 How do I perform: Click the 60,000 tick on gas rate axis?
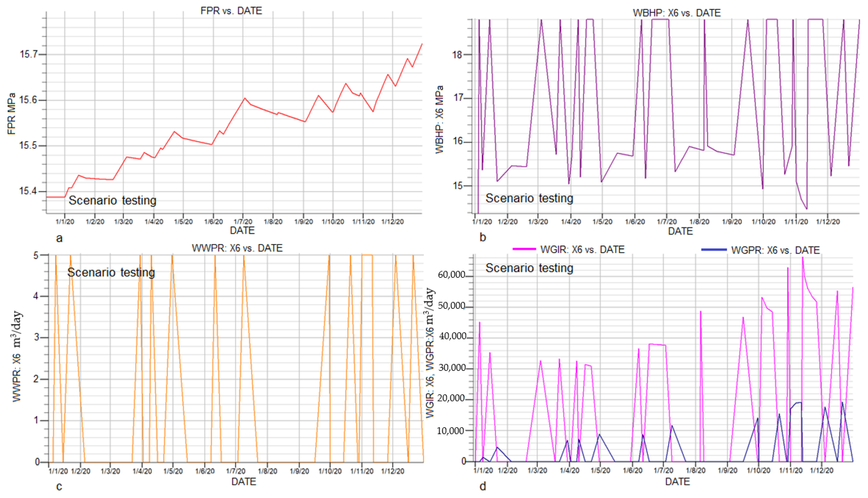[x=451, y=275]
